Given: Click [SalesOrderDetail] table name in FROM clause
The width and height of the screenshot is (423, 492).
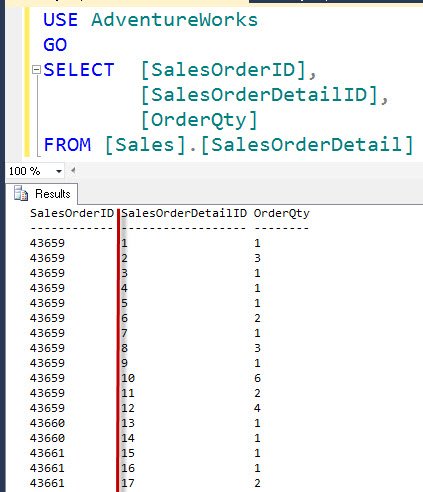Looking at the screenshot, I should point(307,145).
